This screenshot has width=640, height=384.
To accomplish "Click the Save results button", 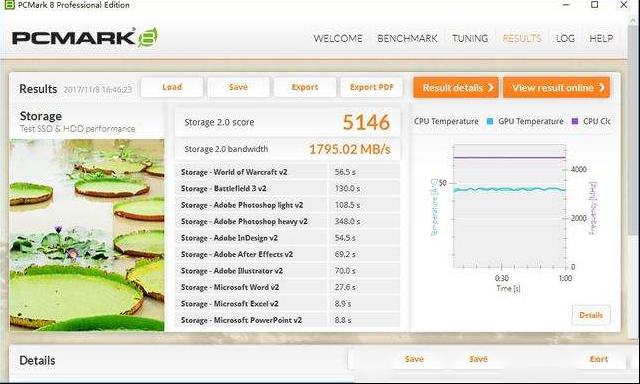I will click(x=238, y=87).
